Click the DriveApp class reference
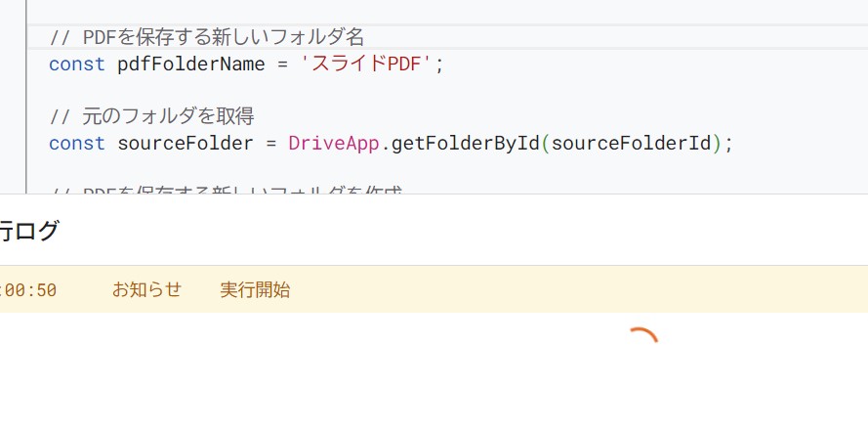This screenshot has height=432, width=868. pyautogui.click(x=333, y=144)
